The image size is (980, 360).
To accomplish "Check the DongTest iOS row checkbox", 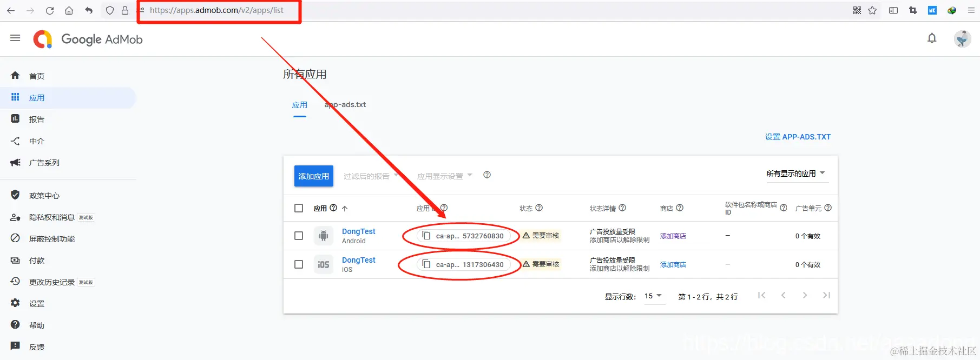I will tap(299, 264).
